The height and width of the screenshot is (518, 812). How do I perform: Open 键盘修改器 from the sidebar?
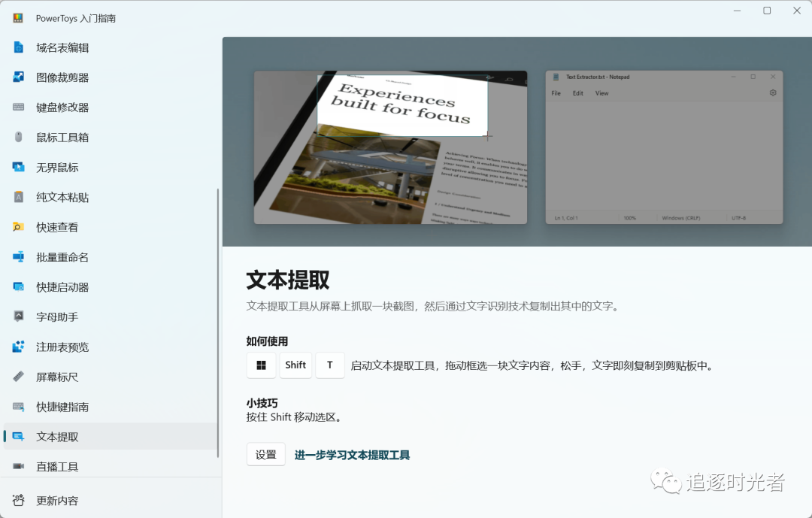[17, 108]
